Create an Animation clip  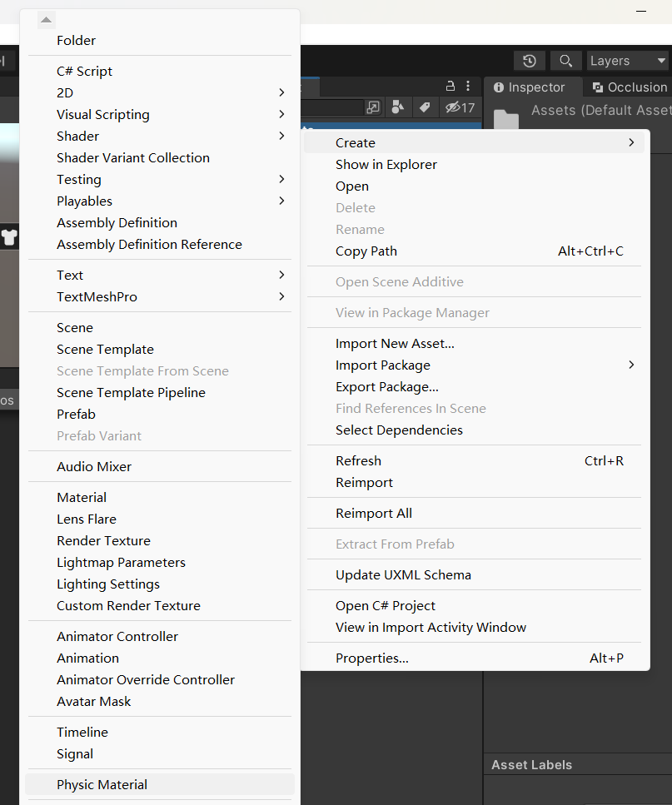pos(160,658)
